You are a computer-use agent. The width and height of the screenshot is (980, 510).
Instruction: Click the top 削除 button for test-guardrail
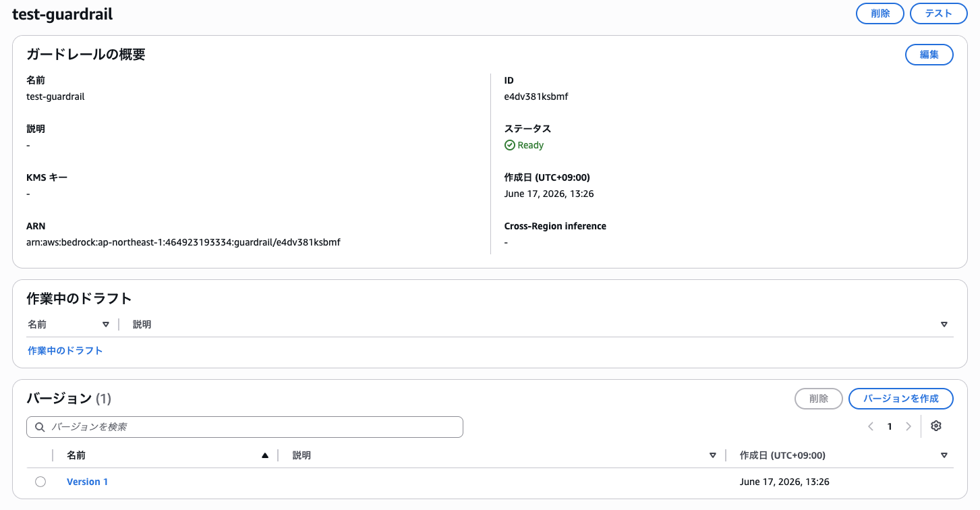click(880, 13)
